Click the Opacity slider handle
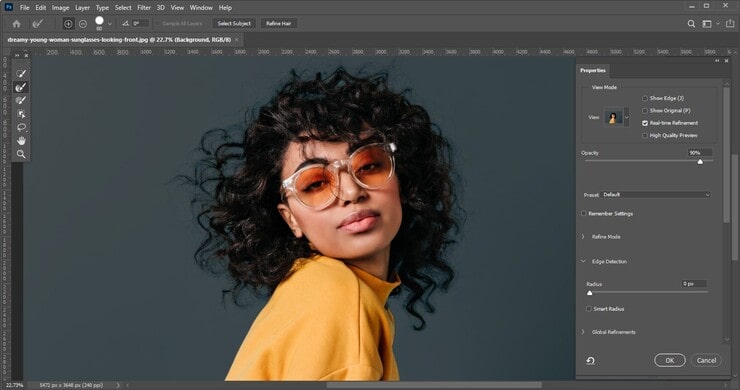The image size is (740, 390). (x=700, y=161)
